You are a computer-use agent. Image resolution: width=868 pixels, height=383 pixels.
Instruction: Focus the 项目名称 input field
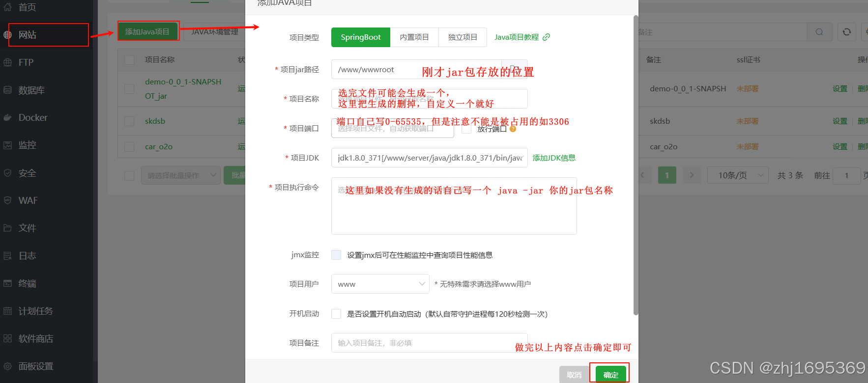430,99
